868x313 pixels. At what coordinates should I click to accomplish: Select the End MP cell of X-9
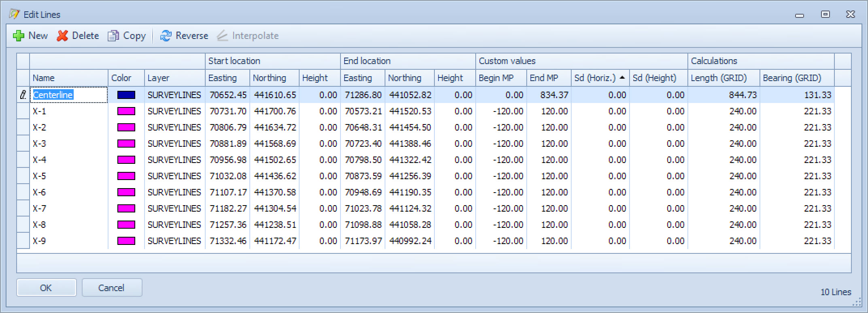coord(549,241)
